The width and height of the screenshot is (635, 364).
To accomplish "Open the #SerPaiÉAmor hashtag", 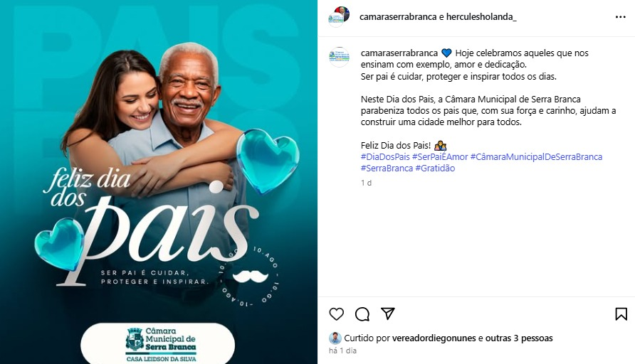I will click(440, 157).
